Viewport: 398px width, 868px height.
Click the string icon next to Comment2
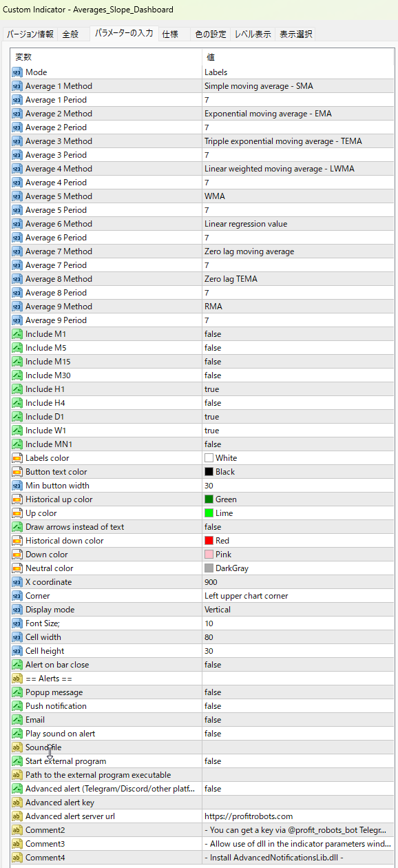(17, 830)
